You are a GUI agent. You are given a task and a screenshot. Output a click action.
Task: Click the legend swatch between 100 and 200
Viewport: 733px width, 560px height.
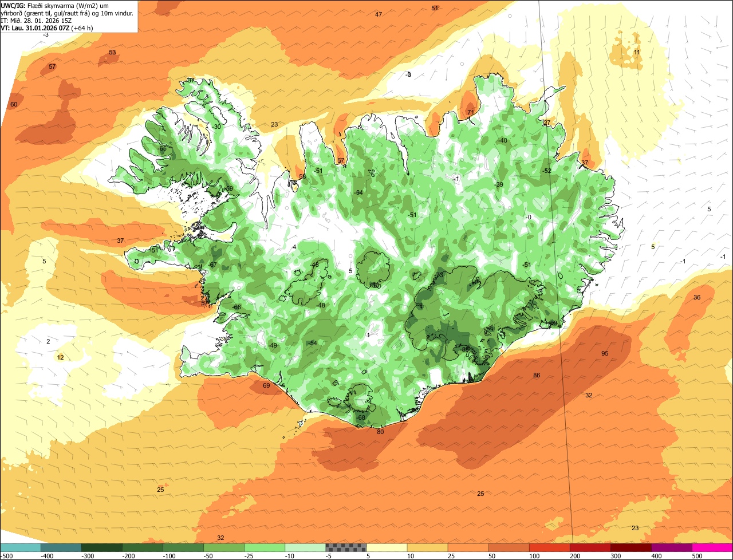(x=549, y=547)
